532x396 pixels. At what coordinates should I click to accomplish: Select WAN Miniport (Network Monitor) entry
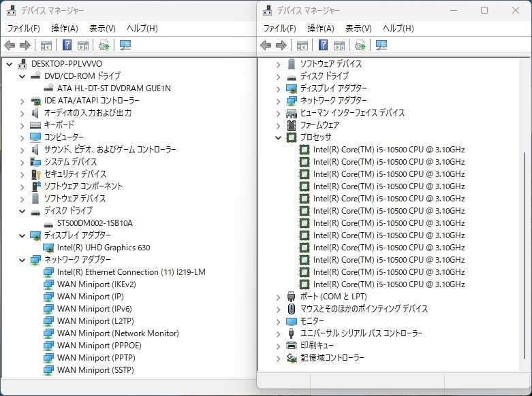tap(118, 333)
